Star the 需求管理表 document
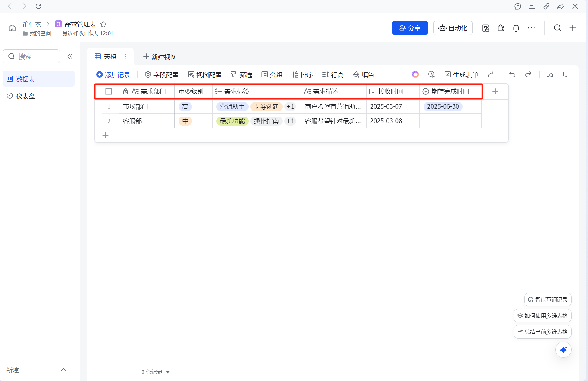The height and width of the screenshot is (381, 588). tap(103, 24)
